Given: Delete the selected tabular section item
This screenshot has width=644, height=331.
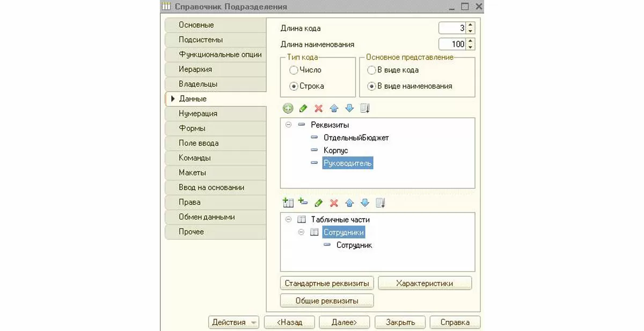Looking at the screenshot, I should (334, 203).
